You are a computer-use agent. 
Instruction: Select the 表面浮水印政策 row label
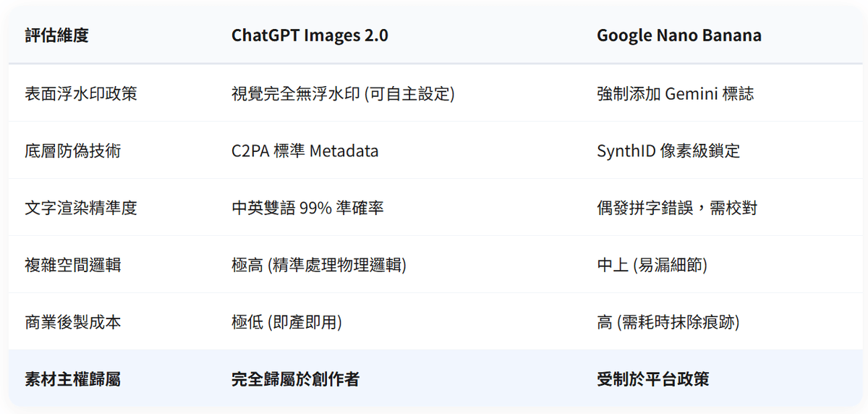click(81, 93)
